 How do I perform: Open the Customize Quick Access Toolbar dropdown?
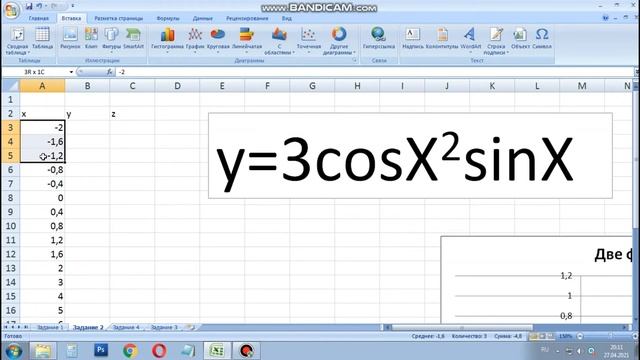(73, 6)
